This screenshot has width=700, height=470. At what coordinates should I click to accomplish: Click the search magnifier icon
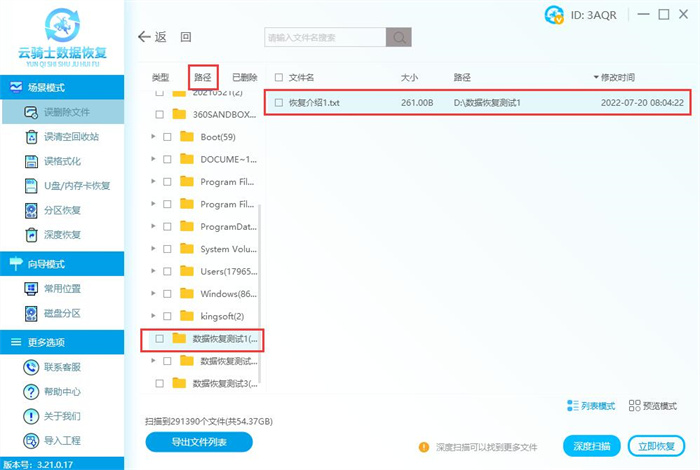click(398, 37)
